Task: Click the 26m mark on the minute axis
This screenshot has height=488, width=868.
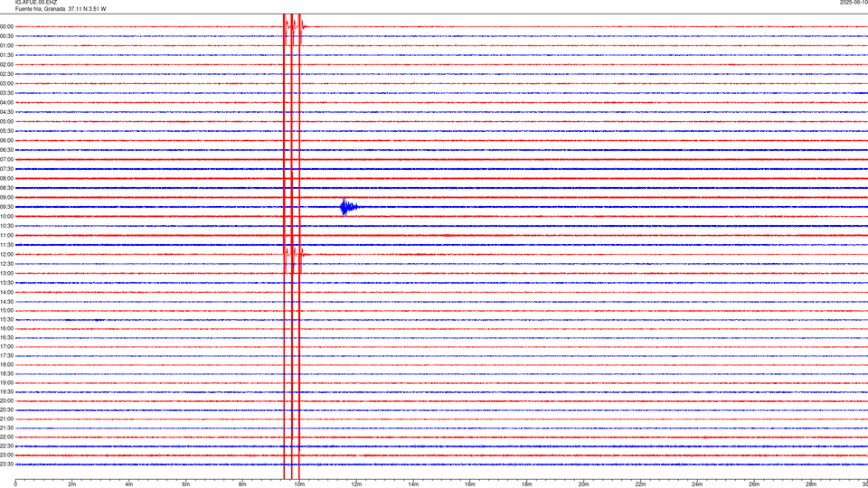Action: 754,484
